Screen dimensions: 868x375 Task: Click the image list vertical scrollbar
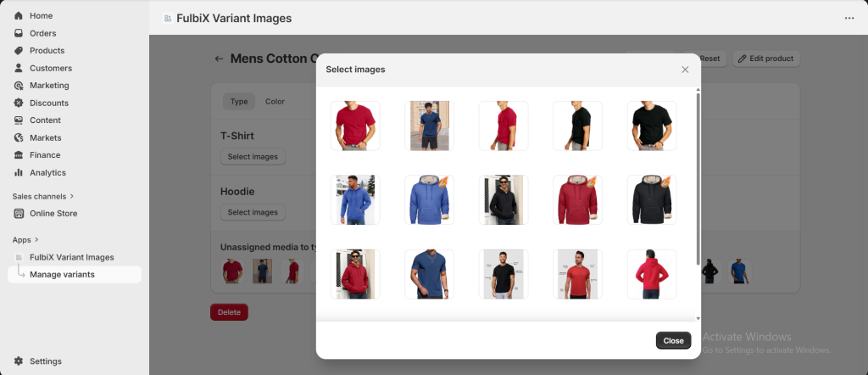698,178
